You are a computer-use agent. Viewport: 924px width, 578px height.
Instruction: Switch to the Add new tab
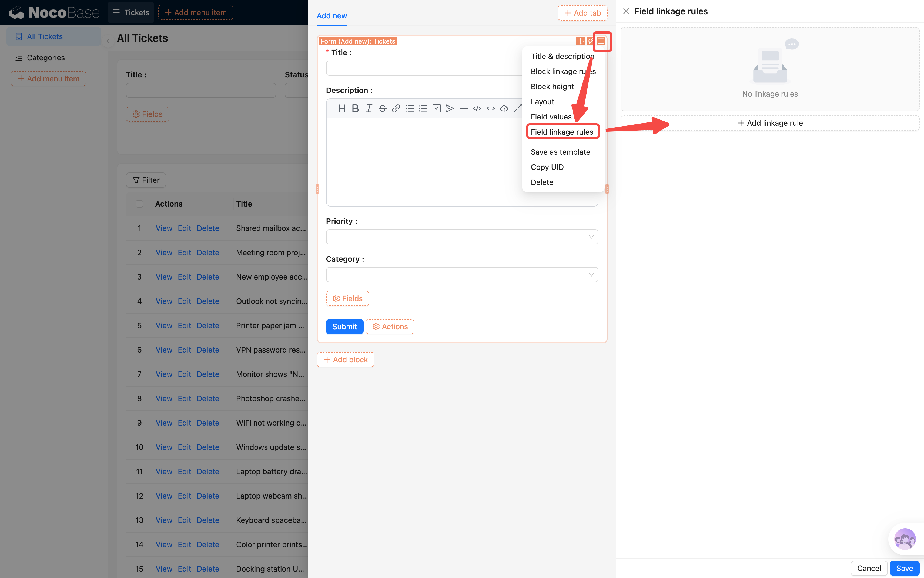point(332,16)
